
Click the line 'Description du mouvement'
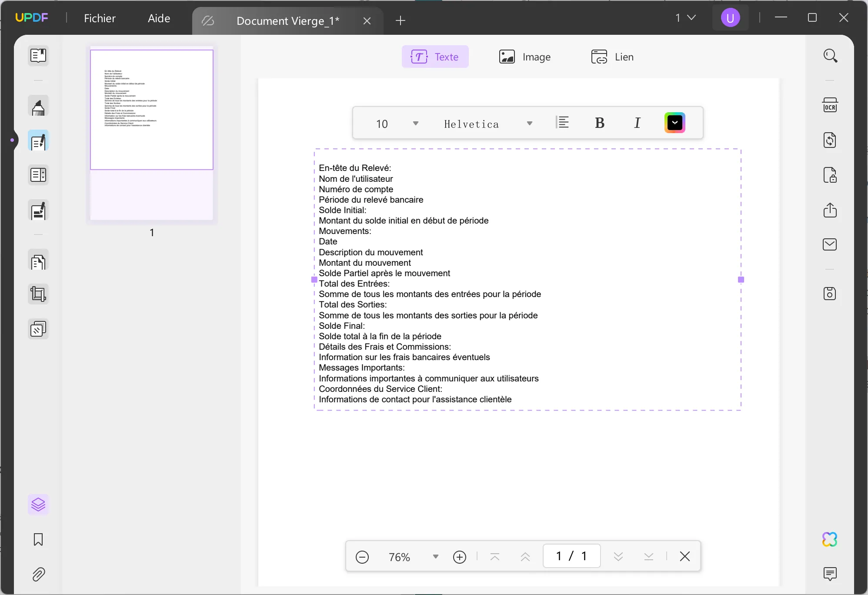(371, 252)
